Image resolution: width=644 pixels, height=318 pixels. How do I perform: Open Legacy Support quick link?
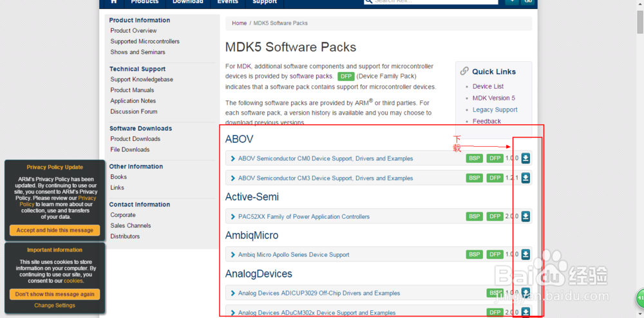coord(495,109)
